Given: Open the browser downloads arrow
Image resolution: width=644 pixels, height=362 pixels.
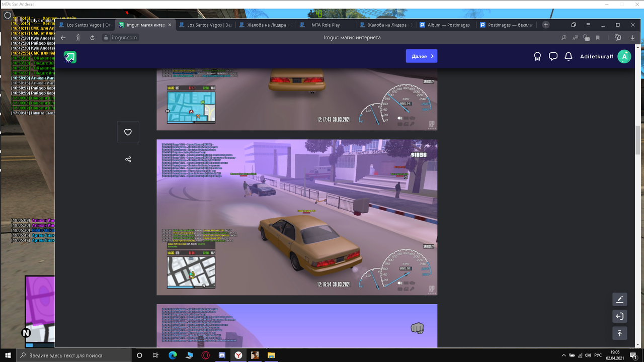Looking at the screenshot, I should [x=633, y=38].
